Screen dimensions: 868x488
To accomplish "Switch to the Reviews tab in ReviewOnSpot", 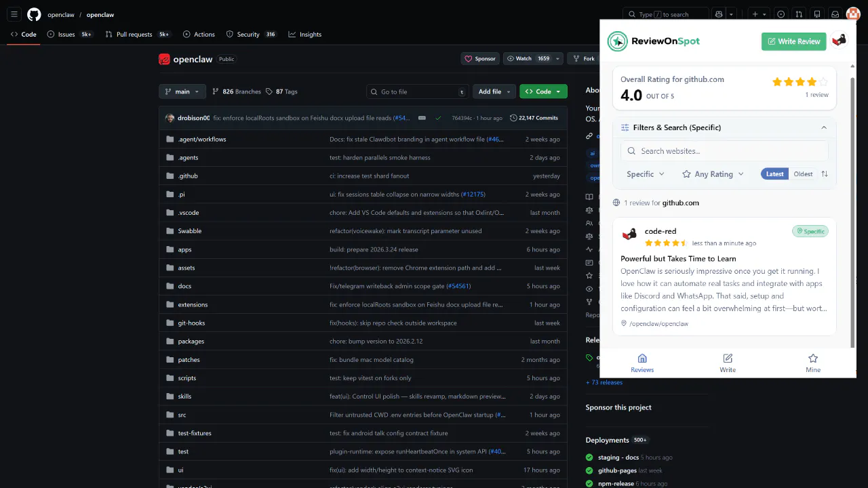I will [642, 363].
